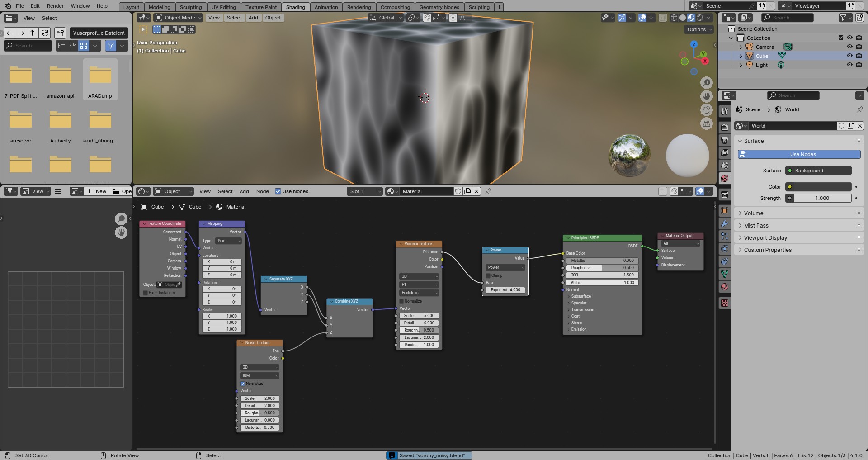Screen dimensions: 868x460
Task: Expand the Camera row in Outliner
Action: pyautogui.click(x=741, y=47)
